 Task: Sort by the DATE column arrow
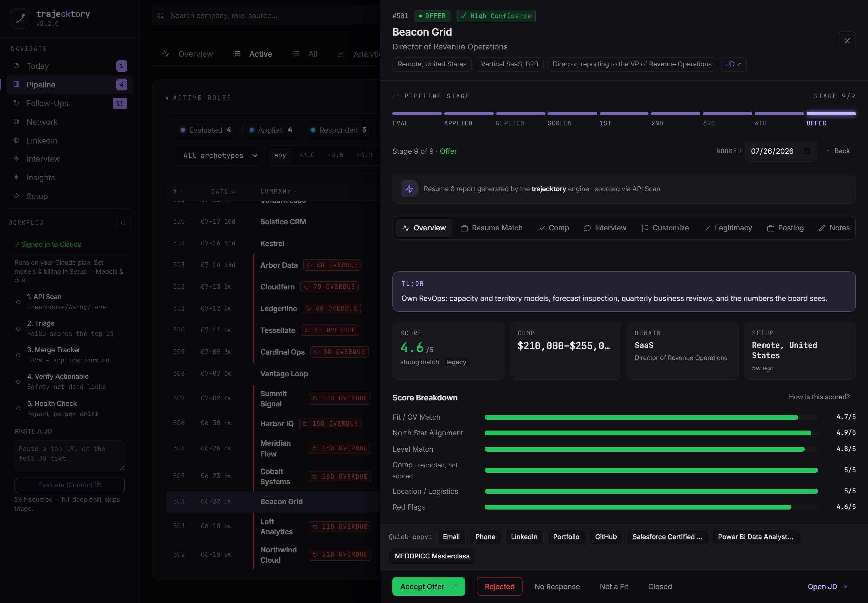[233, 191]
